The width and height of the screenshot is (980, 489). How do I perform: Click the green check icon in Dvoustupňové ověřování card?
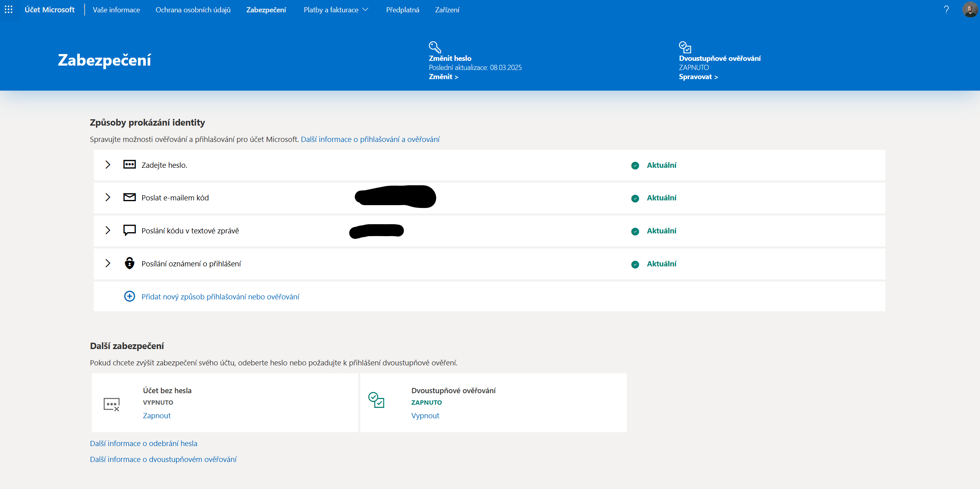(x=376, y=400)
